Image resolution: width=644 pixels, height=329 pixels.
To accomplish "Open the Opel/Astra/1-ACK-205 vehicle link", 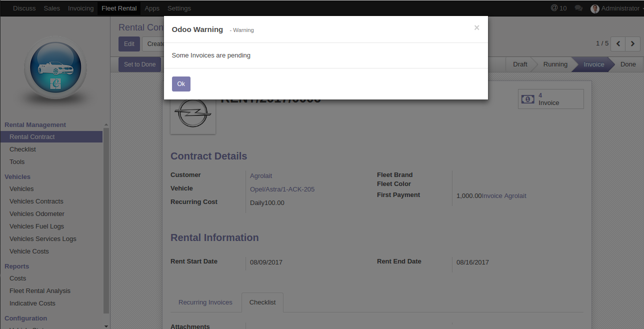I will 282,189.
